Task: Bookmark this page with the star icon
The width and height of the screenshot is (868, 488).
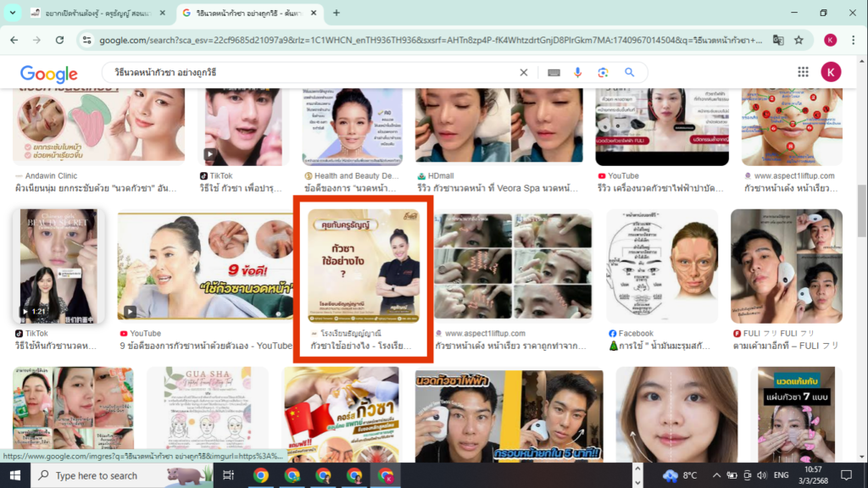Action: pos(798,40)
